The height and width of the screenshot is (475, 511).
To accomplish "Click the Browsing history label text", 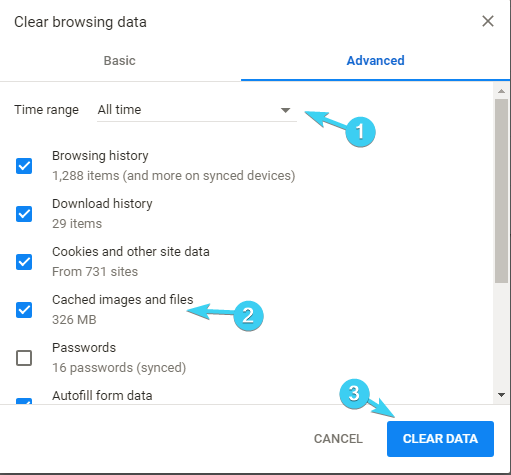I will [x=100, y=156].
